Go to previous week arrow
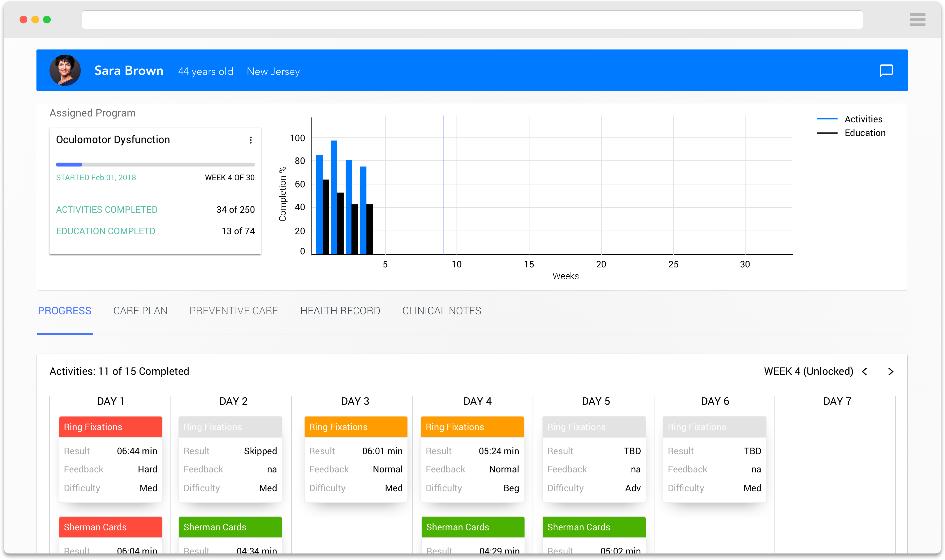Screen dimensions: 945x560 click(x=865, y=372)
